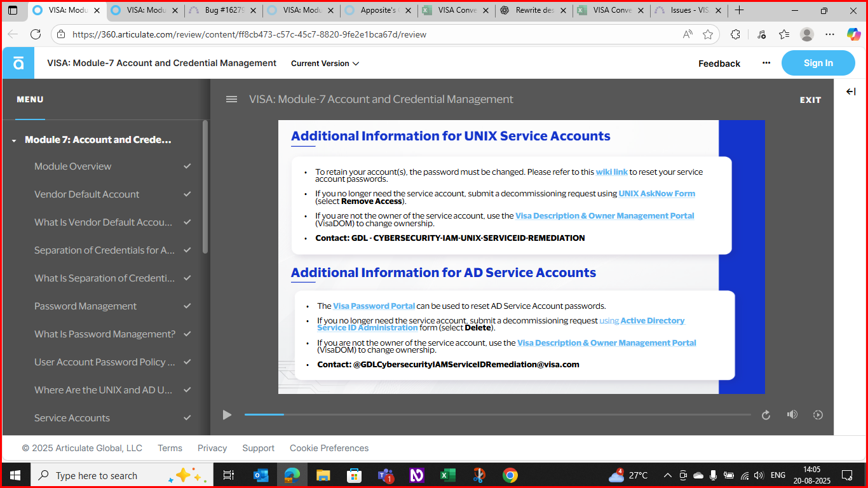The width and height of the screenshot is (868, 488).
Task: Open the playback speed settings icon
Action: point(818,415)
